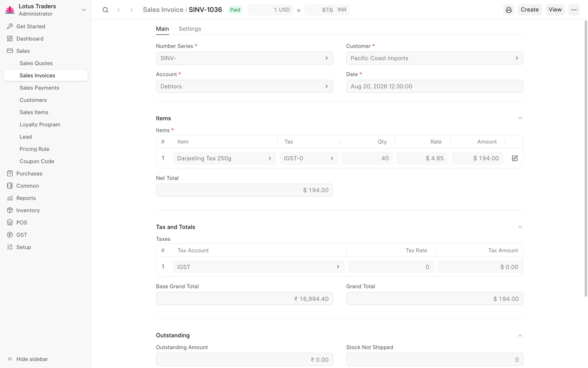The image size is (588, 368).
Task: Click the vertical page scrollbar
Action: tap(586, 158)
